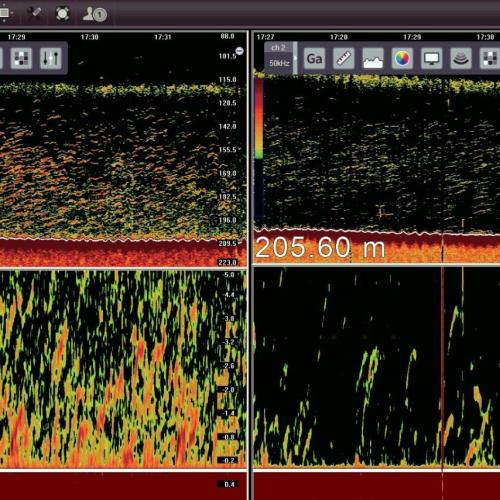The image size is (500, 500).
Task: Click the life-ring man overboard icon
Action: click(62, 14)
